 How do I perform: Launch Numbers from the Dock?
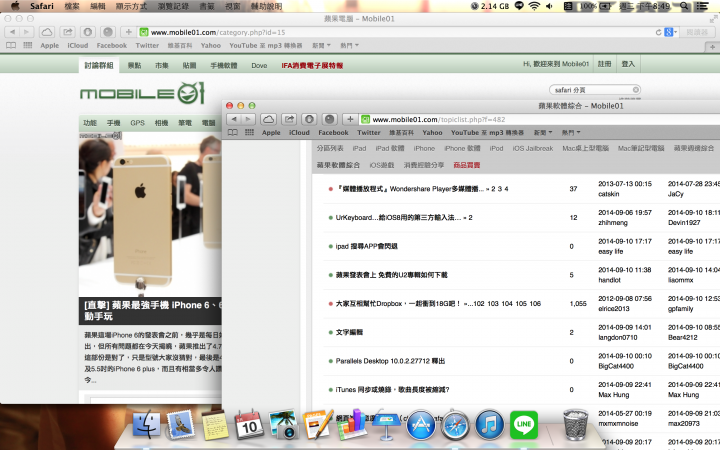[352, 425]
